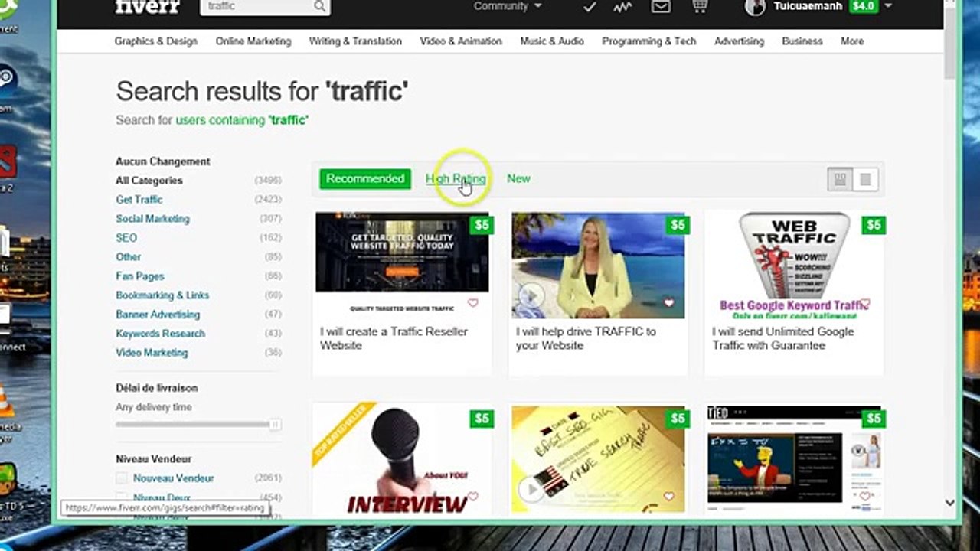Favorite the Interview gig heart

click(472, 497)
